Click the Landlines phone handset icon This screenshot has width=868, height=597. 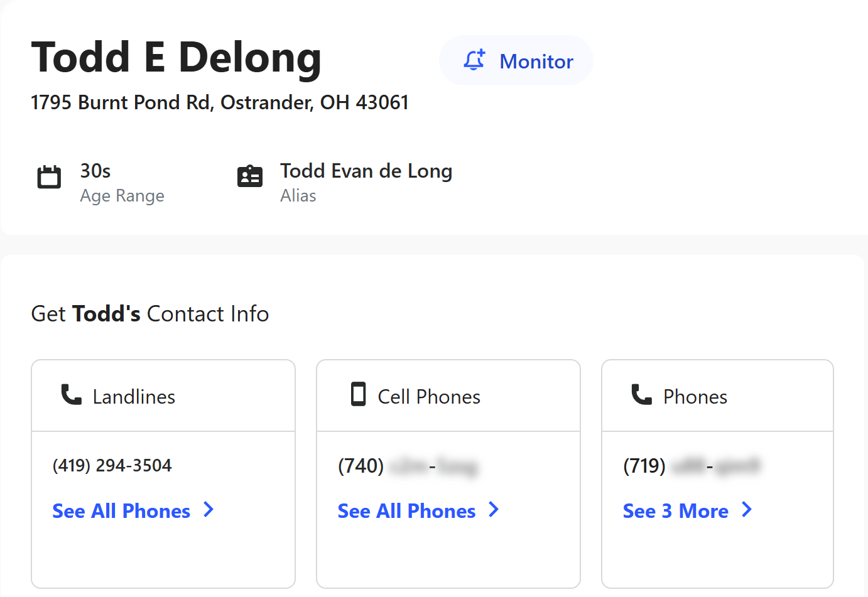(x=71, y=395)
